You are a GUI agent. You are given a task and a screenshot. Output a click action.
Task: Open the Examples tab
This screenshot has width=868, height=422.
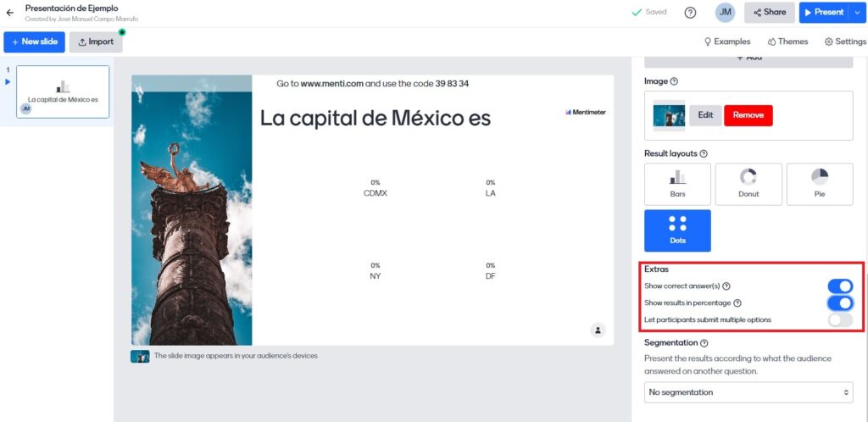coord(727,42)
